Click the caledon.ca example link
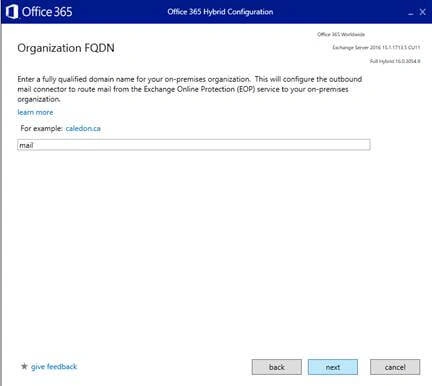432x386 pixels. (x=83, y=128)
